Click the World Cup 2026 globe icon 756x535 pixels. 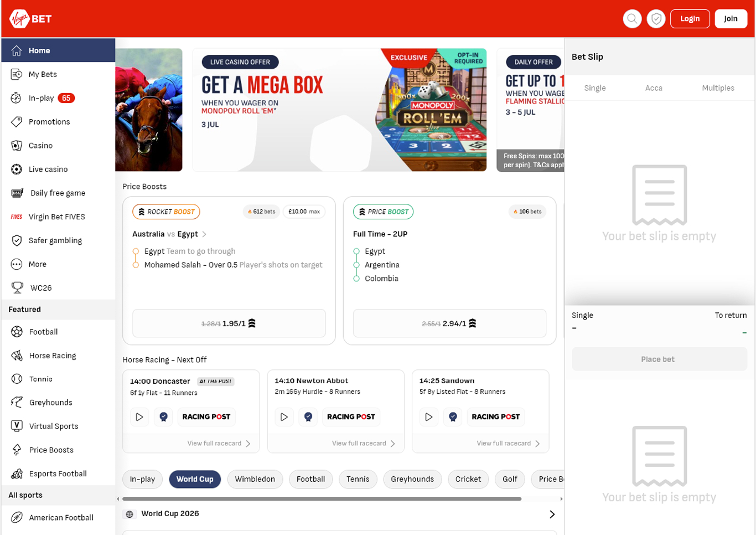(x=130, y=514)
